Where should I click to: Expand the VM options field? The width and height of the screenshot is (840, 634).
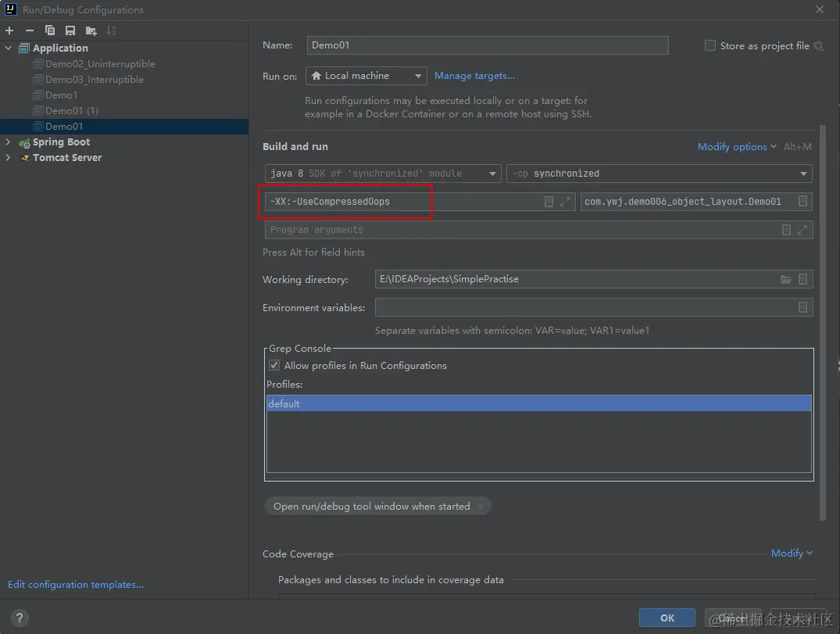565,202
